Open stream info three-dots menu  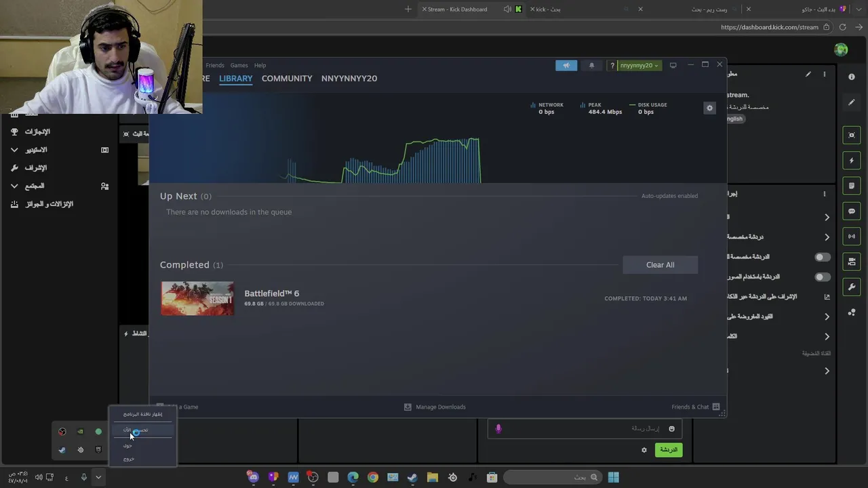coord(825,75)
